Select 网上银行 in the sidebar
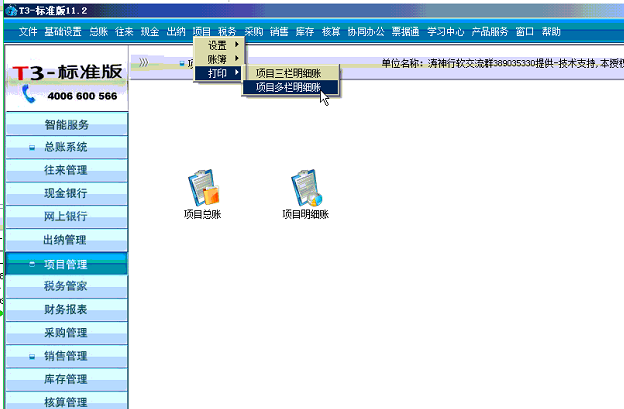624x409 pixels. click(x=66, y=217)
